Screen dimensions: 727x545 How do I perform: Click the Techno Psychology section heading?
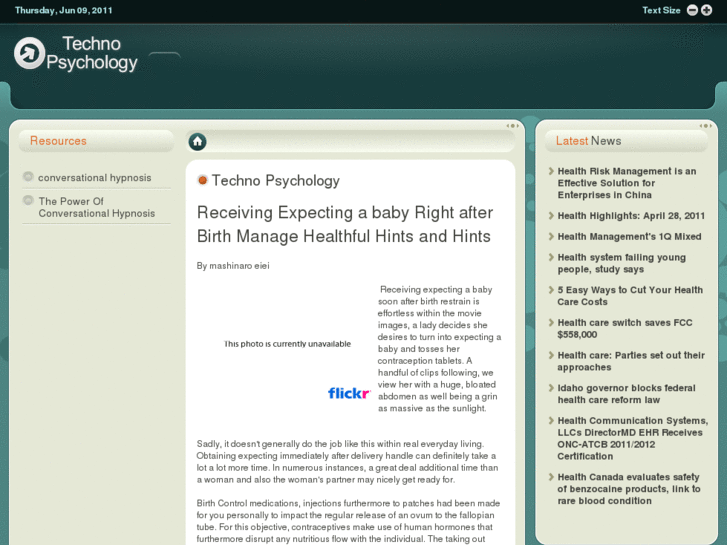point(275,180)
